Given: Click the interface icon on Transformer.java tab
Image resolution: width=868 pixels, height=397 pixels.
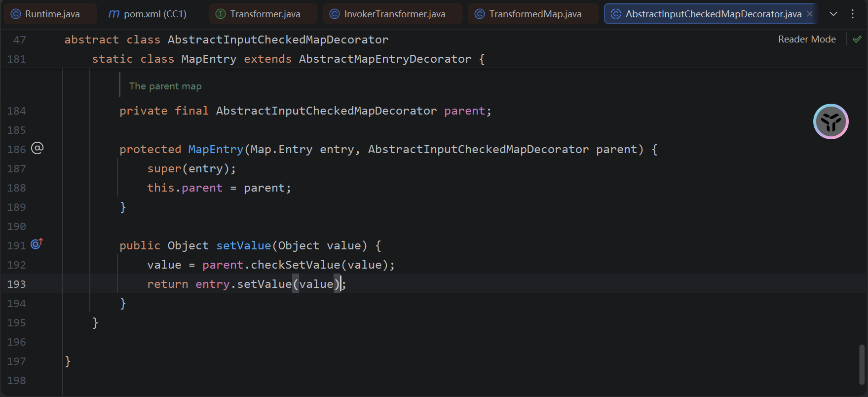Looking at the screenshot, I should (x=221, y=14).
